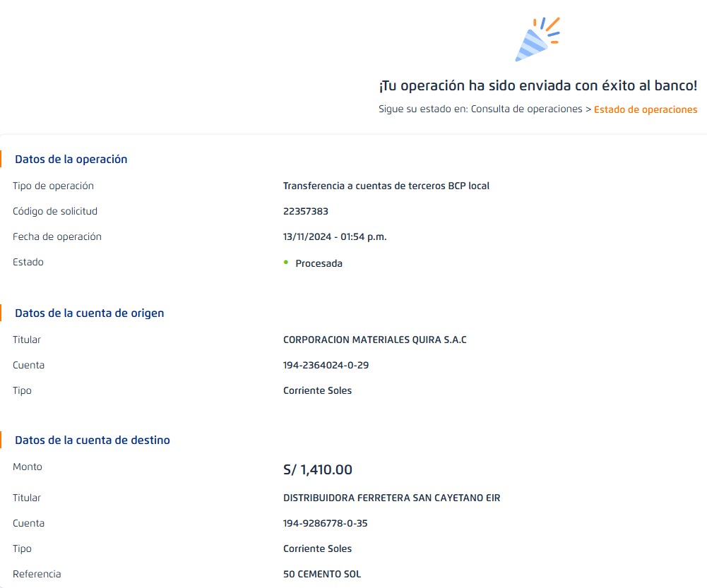Select the Datos de la cuenta de origen heading

click(x=89, y=313)
